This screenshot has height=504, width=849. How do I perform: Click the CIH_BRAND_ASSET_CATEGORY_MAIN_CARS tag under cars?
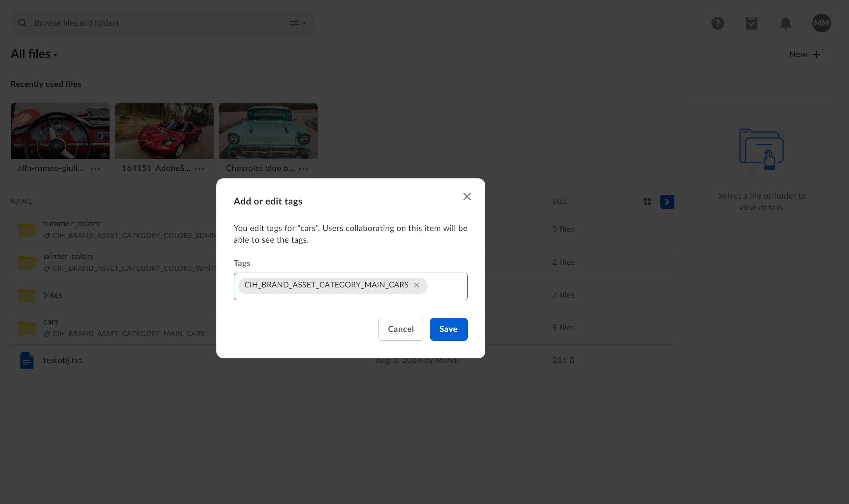tap(124, 334)
